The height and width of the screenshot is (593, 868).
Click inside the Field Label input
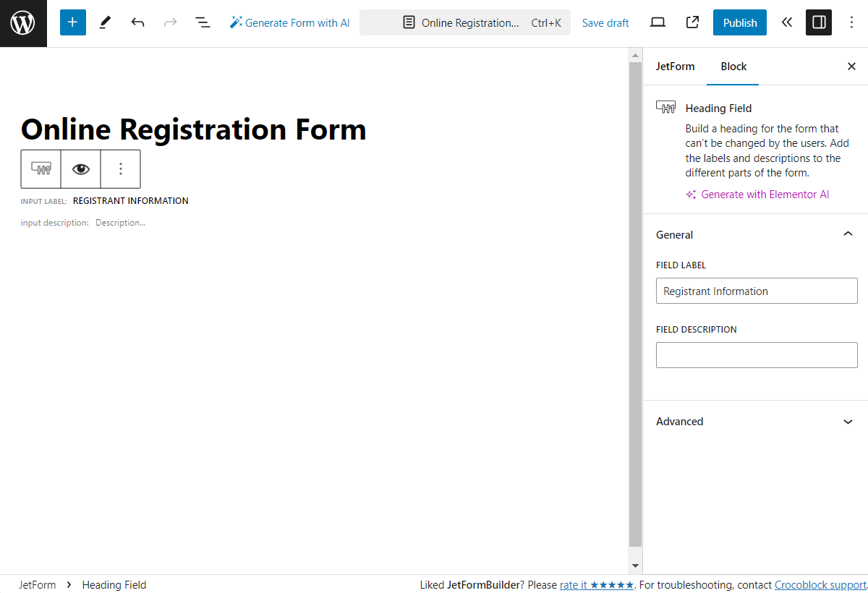(x=756, y=291)
